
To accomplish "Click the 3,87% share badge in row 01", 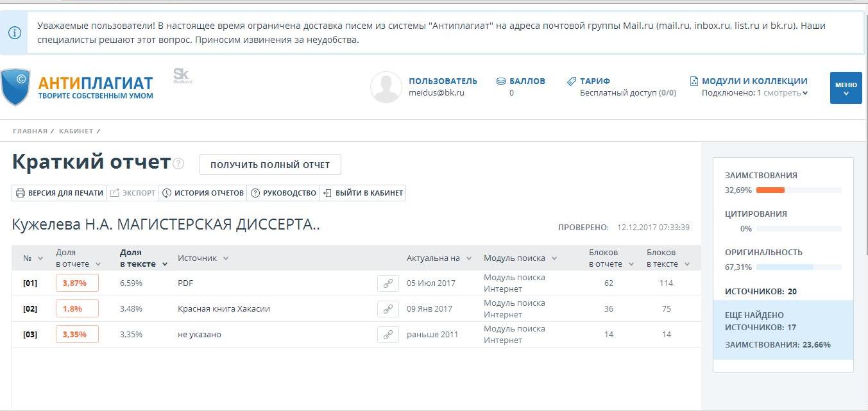I will coord(77,283).
